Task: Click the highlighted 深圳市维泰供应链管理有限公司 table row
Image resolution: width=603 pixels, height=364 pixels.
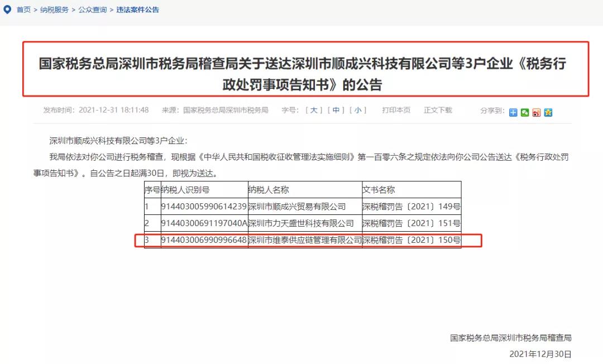Action: pyautogui.click(x=307, y=240)
